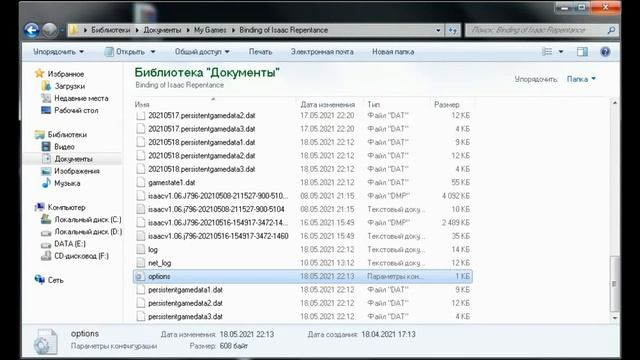Viewport: 640px width, 360px height.
Task: Click the search magnifier icon
Action: pyautogui.click(x=611, y=30)
